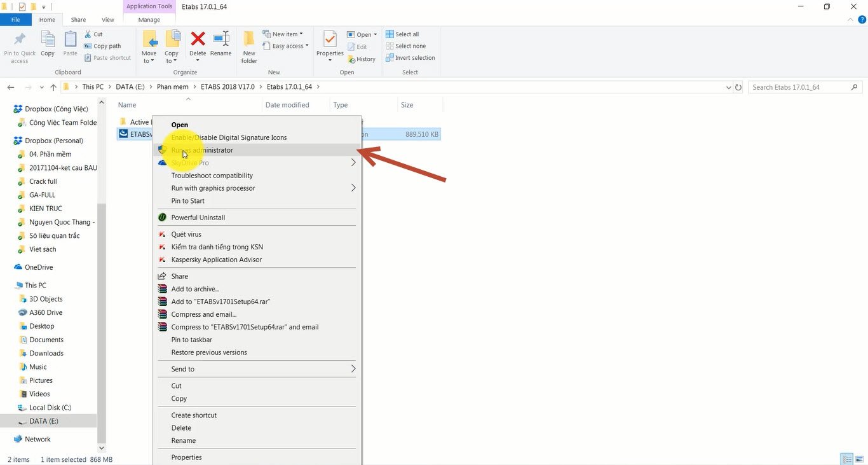Go back using the Back arrow
The image size is (868, 465).
click(11, 87)
